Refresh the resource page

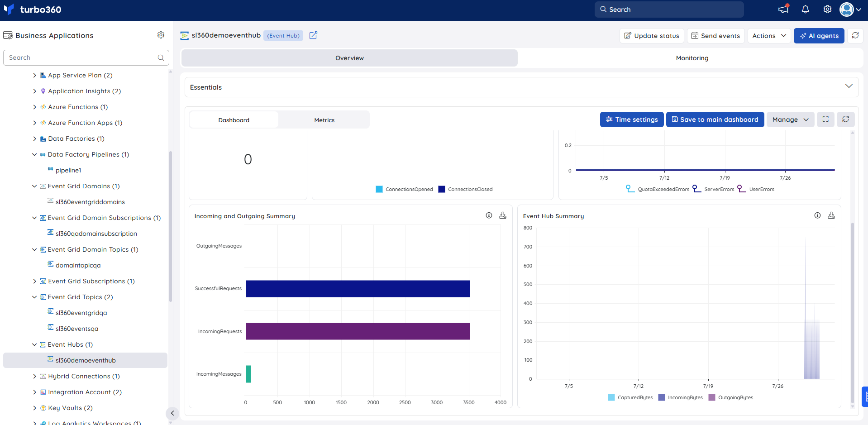point(855,35)
